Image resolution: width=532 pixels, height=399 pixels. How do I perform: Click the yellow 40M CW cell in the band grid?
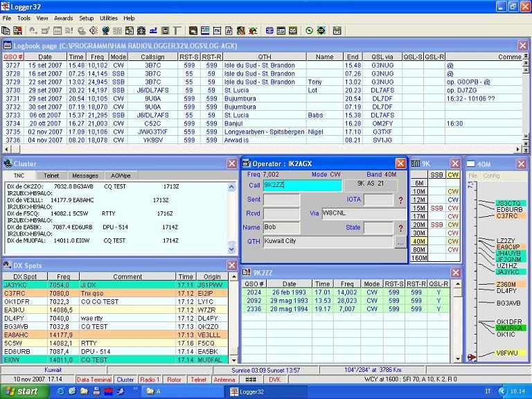coord(453,241)
